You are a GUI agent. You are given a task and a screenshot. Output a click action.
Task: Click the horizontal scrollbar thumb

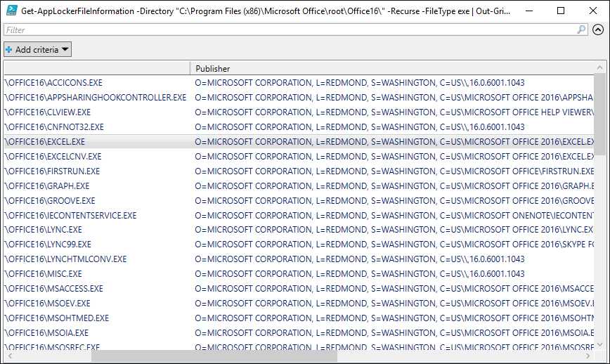click(x=214, y=356)
